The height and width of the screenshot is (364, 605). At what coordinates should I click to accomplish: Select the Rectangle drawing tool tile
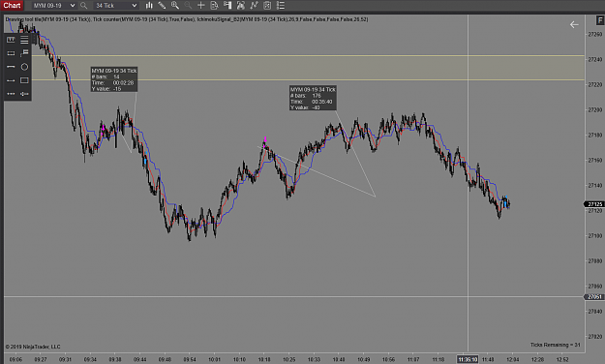click(24, 80)
